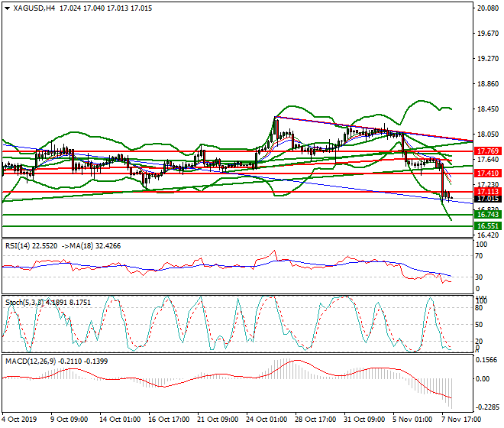The width and height of the screenshot is (504, 428).
Task: Click the RSI(14) indicator label
Action: point(18,245)
